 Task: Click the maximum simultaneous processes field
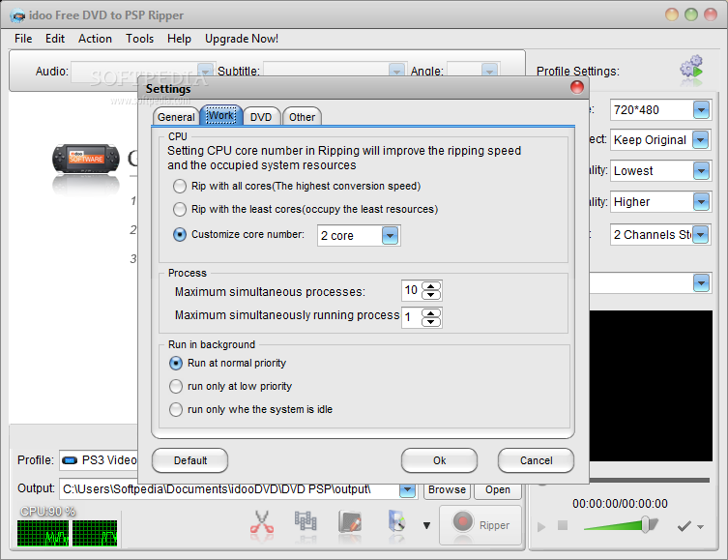(x=412, y=291)
